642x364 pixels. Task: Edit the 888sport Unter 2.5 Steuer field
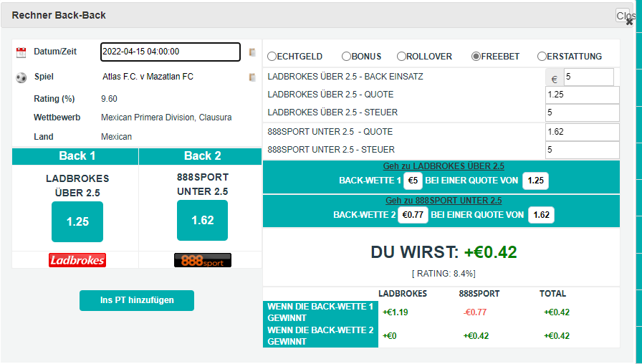point(583,150)
